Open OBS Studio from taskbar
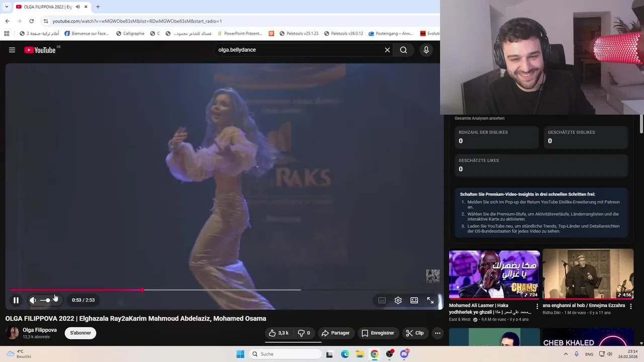Viewport: 644px width, 362px height. pos(389,354)
